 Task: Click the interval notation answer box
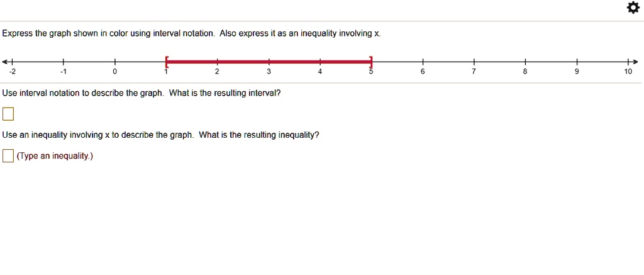tap(8, 114)
